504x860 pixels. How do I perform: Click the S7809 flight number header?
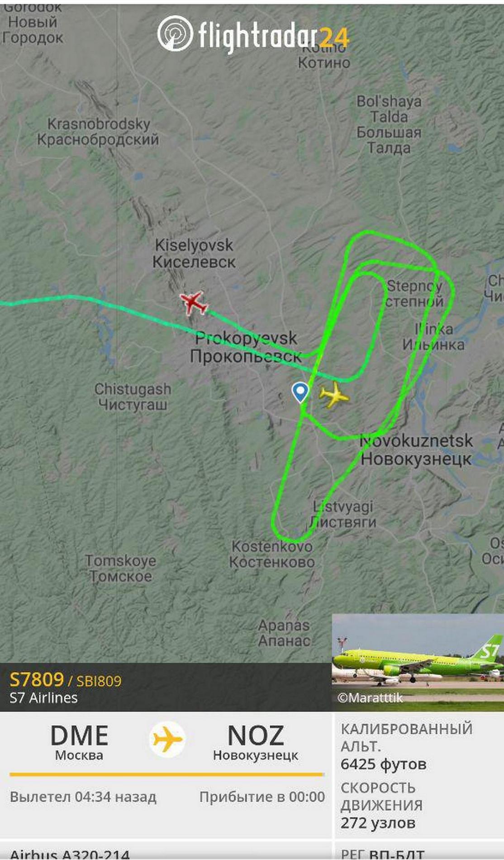click(37, 680)
